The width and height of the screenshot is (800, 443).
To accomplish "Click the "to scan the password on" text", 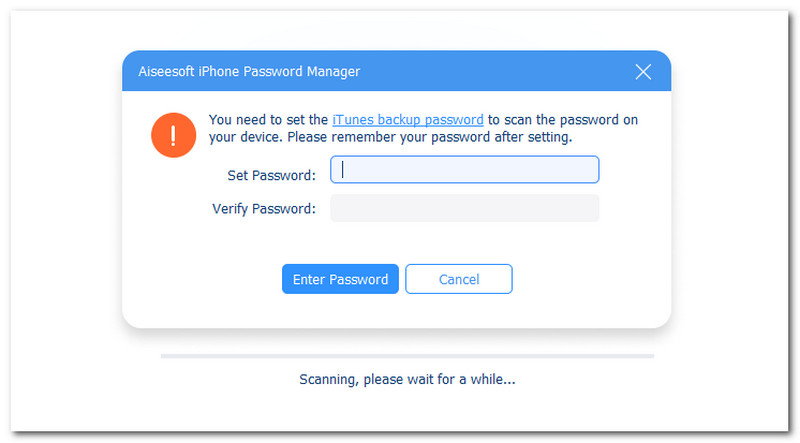I will point(563,120).
